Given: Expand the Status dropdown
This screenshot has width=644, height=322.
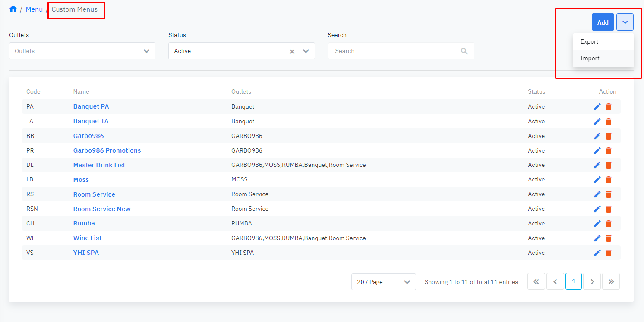Looking at the screenshot, I should pyautogui.click(x=306, y=51).
